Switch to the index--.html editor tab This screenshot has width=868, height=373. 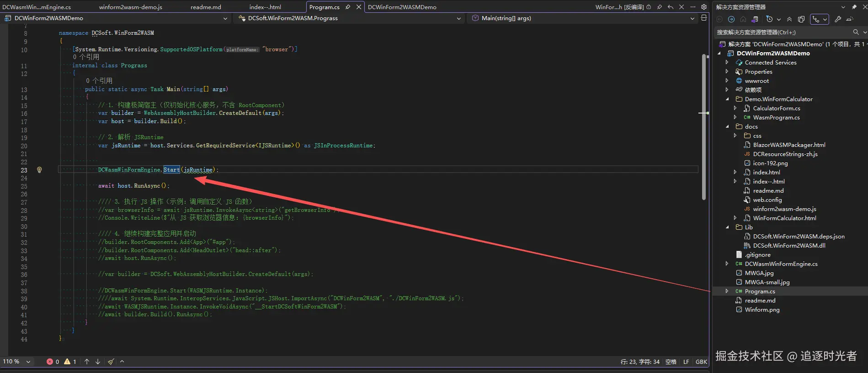pos(265,7)
